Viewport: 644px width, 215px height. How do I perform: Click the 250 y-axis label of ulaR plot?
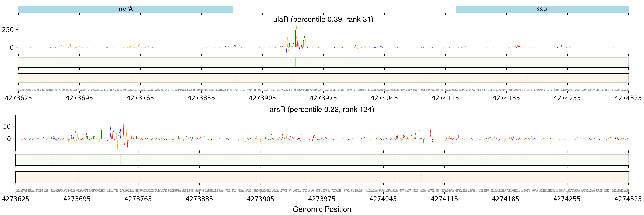(x=8, y=30)
